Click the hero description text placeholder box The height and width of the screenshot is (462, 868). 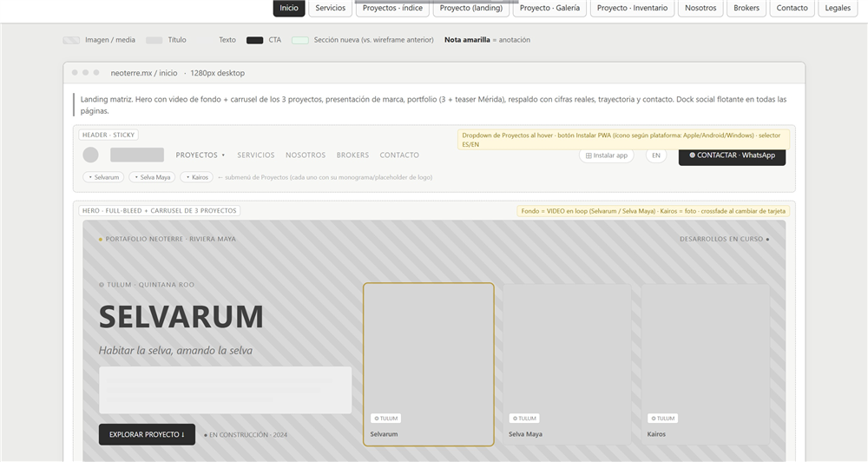(x=226, y=390)
